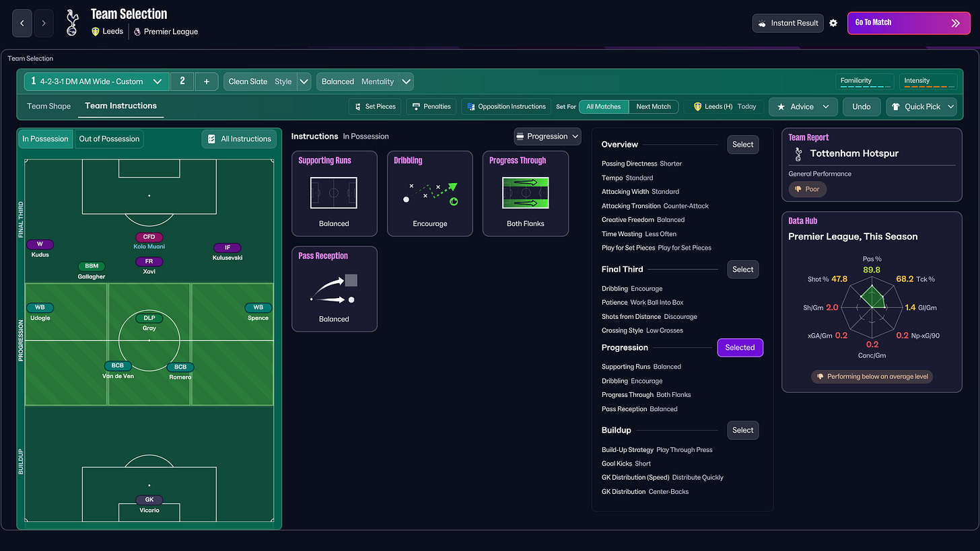This screenshot has width=980, height=551.
Task: Click Premier League competition link
Action: pyautogui.click(x=166, y=32)
